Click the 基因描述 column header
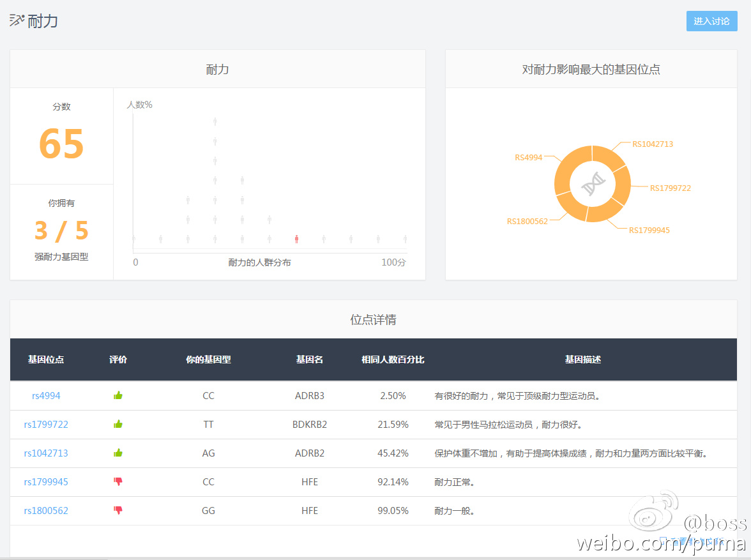The image size is (751, 560). point(583,359)
